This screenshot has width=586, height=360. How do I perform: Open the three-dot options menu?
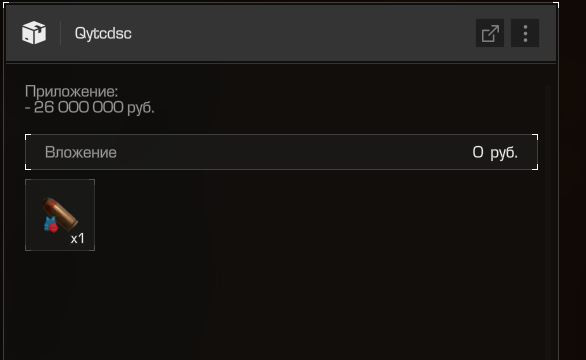[525, 33]
